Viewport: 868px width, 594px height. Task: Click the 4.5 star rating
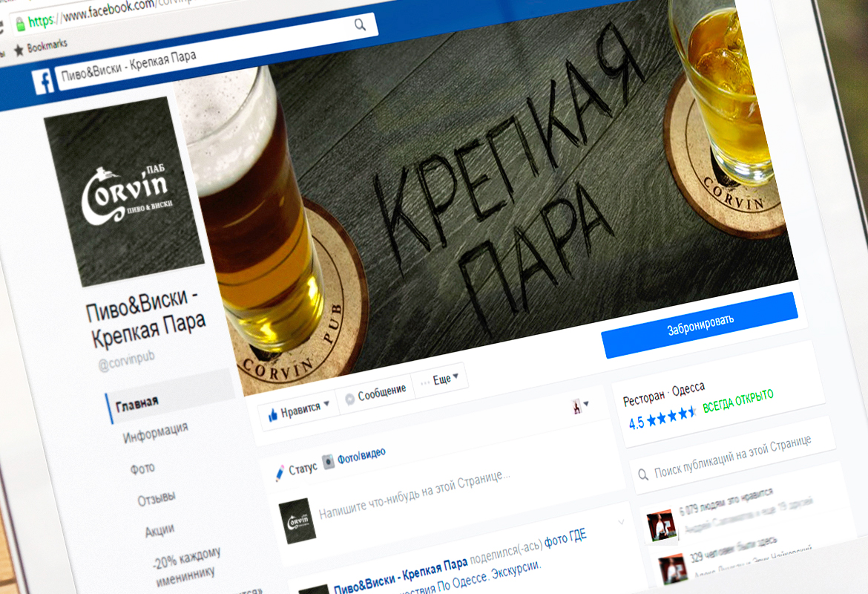(x=662, y=418)
